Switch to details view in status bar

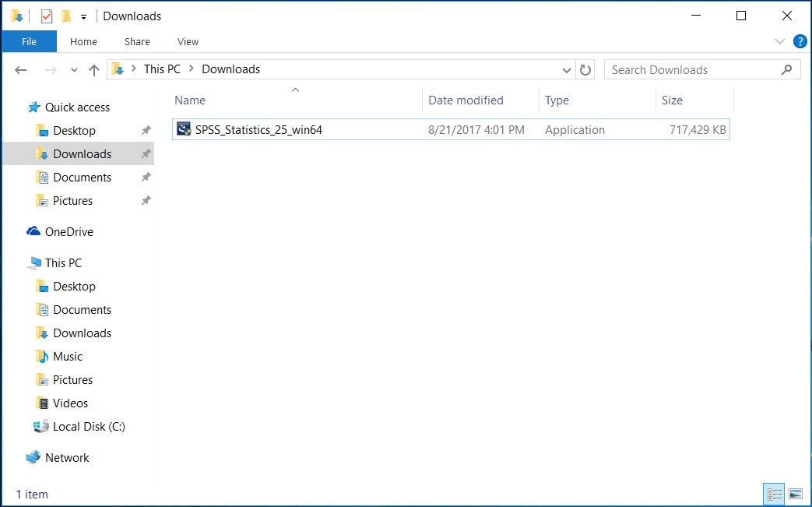tap(775, 494)
